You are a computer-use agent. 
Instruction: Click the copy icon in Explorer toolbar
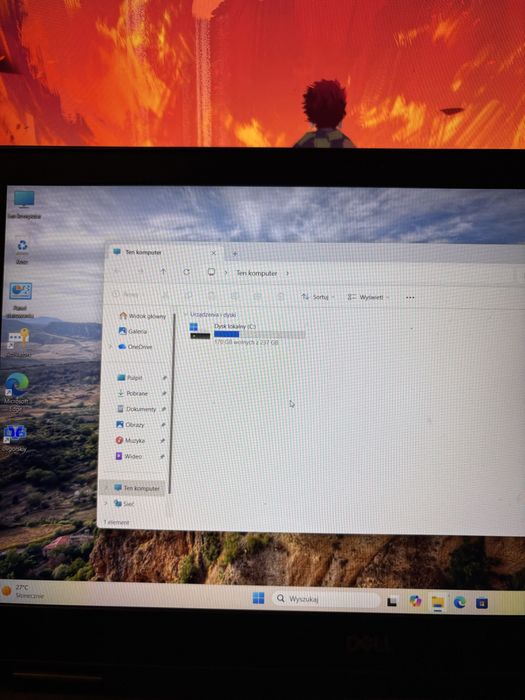(188, 296)
